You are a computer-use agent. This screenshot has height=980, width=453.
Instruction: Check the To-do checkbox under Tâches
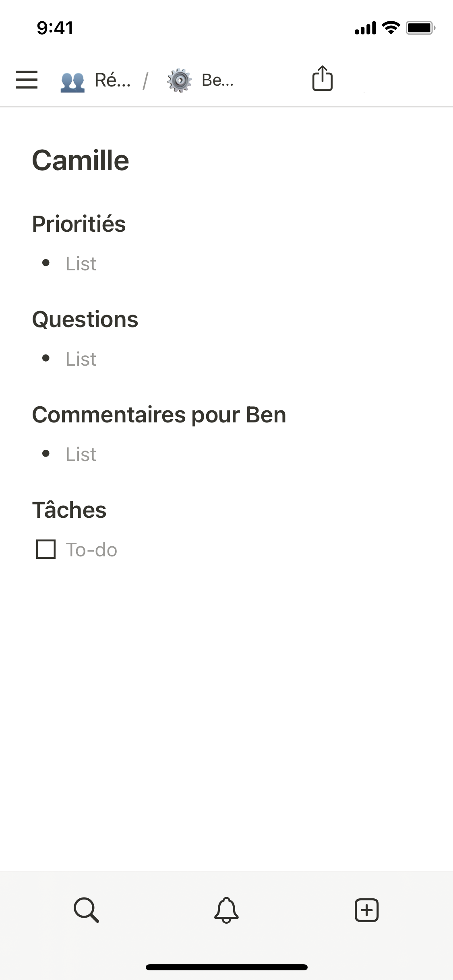pos(46,550)
